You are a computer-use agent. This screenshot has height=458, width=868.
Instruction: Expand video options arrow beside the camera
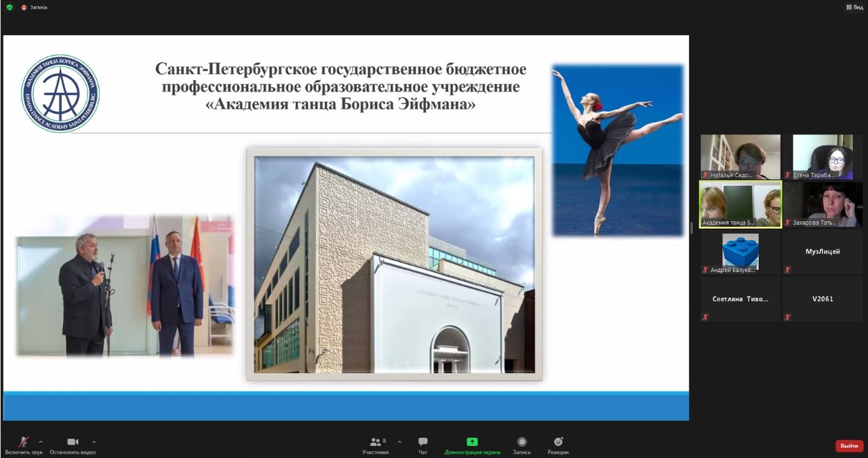tap(94, 442)
